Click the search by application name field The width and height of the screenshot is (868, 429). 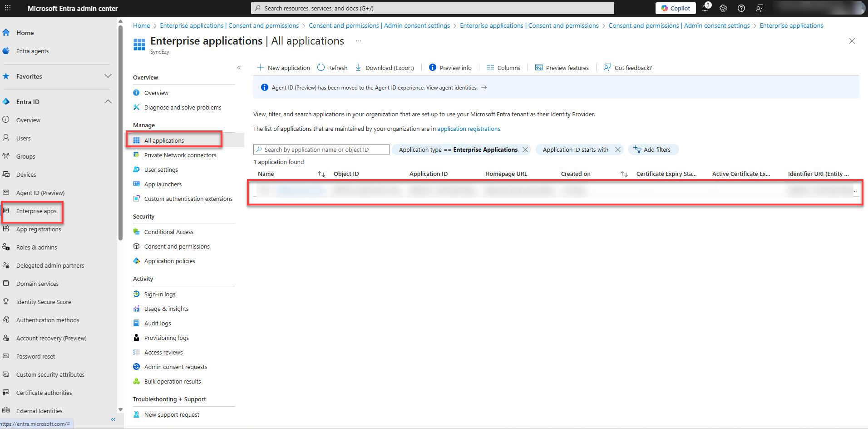tap(321, 150)
